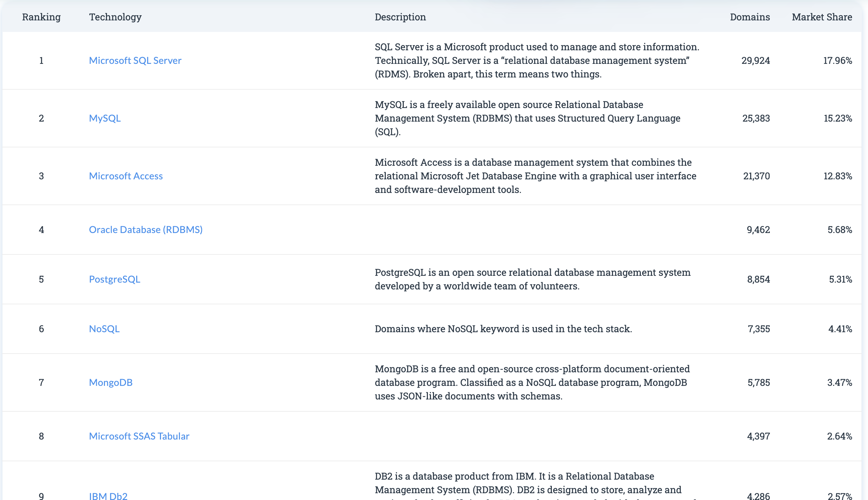Open the Microsoft SQL Server link
The width and height of the screenshot is (868, 500).
click(135, 60)
